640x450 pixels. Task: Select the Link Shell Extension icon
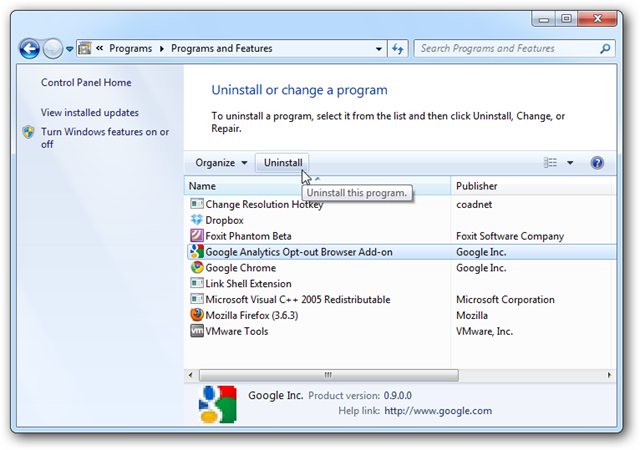pos(197,283)
